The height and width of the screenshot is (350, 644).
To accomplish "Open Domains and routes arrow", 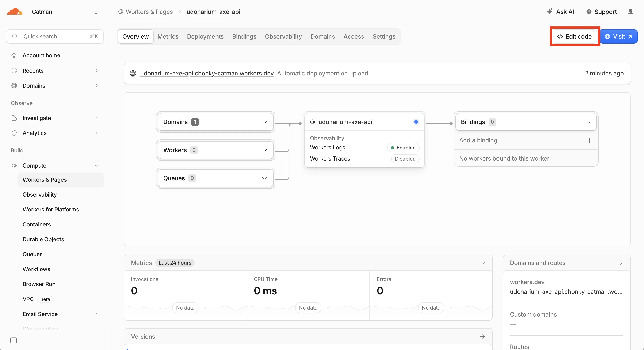I will [x=620, y=263].
